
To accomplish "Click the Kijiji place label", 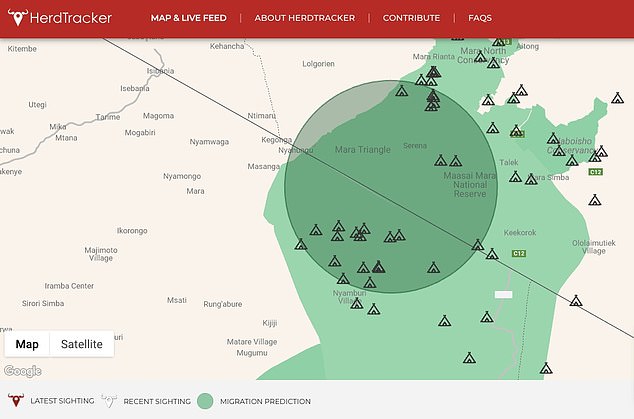I will pos(270,323).
